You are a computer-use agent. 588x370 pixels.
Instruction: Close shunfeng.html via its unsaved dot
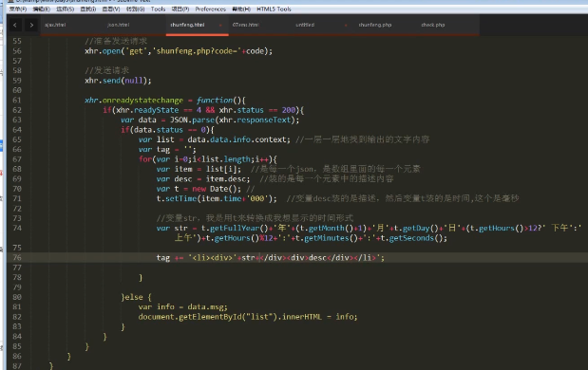click(220, 25)
